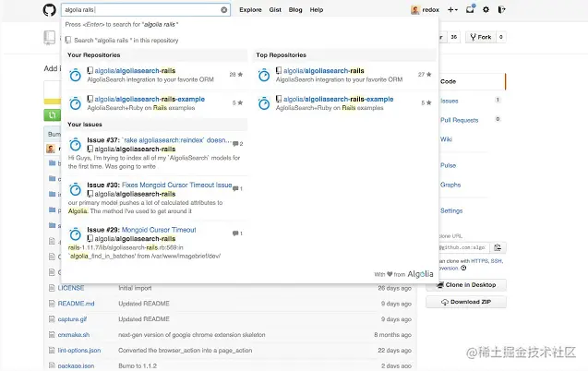Clear the search box with the X icon
The width and height of the screenshot is (588, 371).
(224, 10)
